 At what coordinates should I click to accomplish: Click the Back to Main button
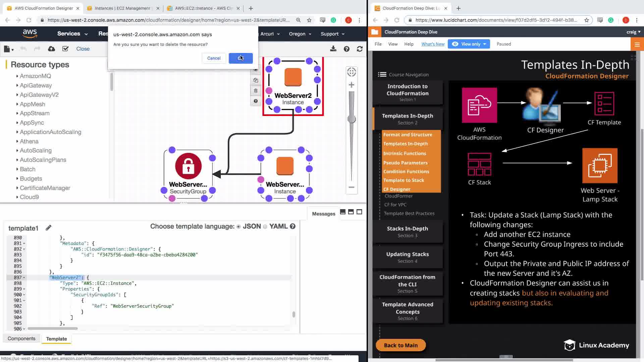click(x=400, y=345)
